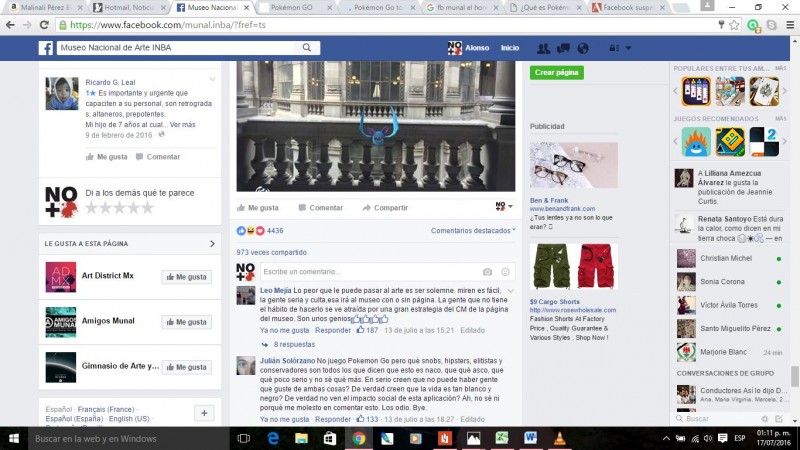Like Ricardo G. Leal review
The height and width of the screenshot is (450, 800).
107,157
